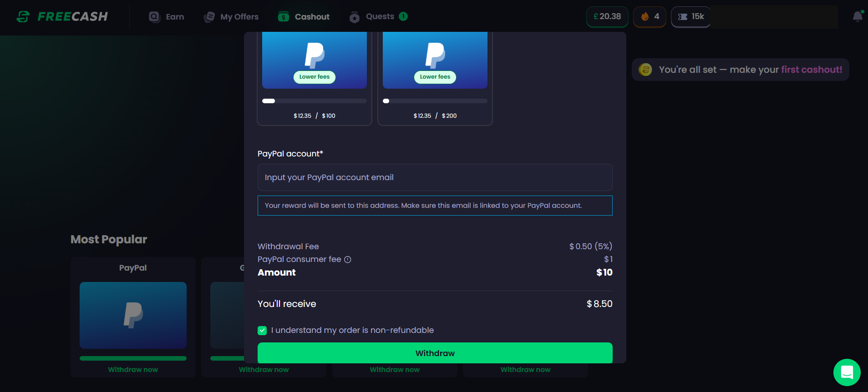Click the PayPal consumer fee info icon

348,260
